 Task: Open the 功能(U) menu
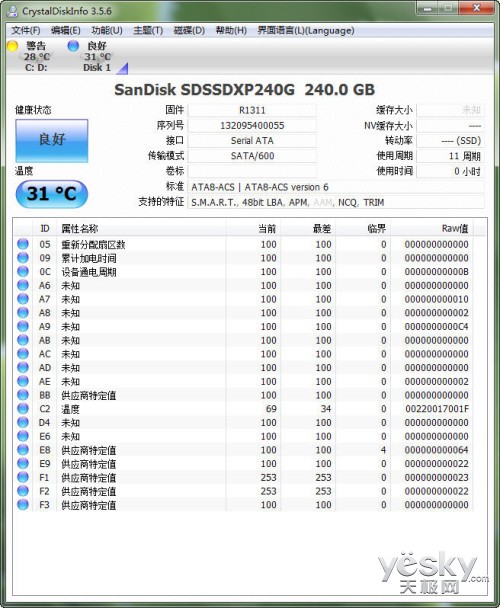pyautogui.click(x=107, y=31)
